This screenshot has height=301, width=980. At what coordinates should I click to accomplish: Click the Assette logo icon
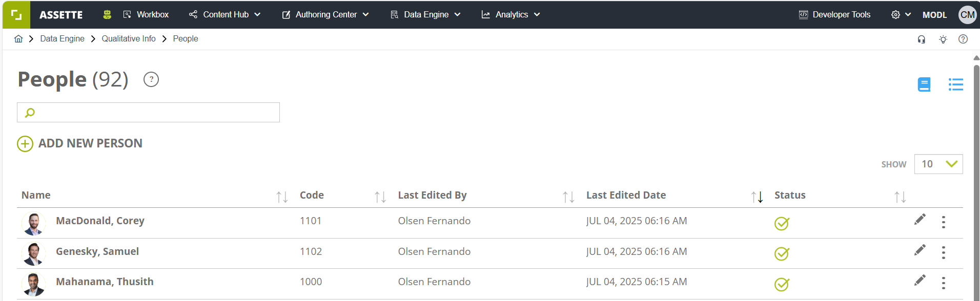click(x=16, y=15)
